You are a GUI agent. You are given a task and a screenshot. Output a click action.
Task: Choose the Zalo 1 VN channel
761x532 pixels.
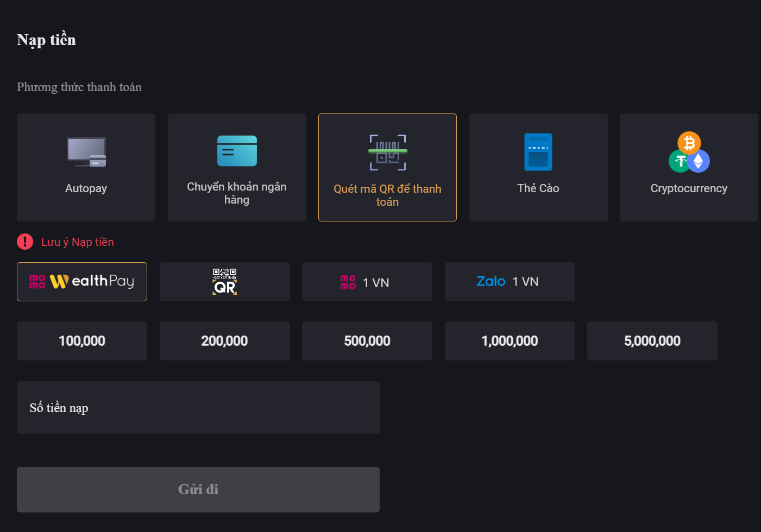click(x=510, y=282)
